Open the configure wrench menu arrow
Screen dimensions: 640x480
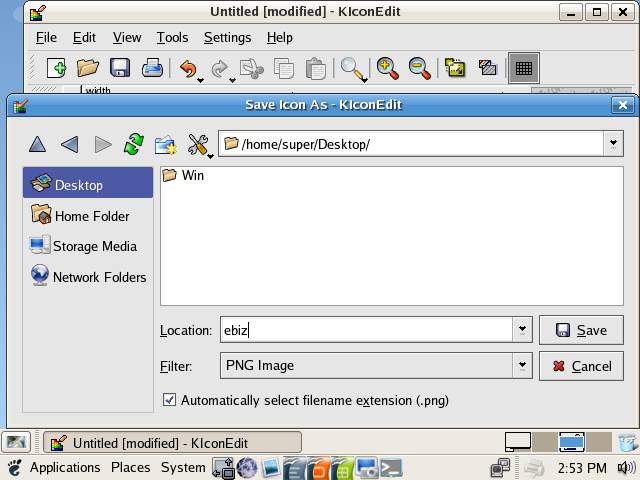pyautogui.click(x=209, y=153)
